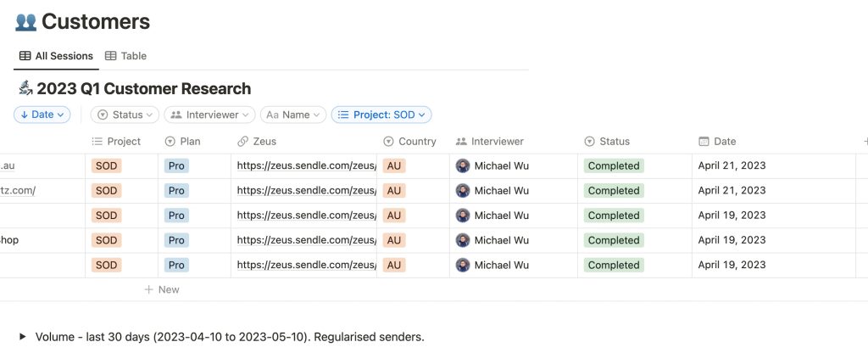The height and width of the screenshot is (353, 868).
Task: Open the Status filter dropdown
Action: [125, 115]
